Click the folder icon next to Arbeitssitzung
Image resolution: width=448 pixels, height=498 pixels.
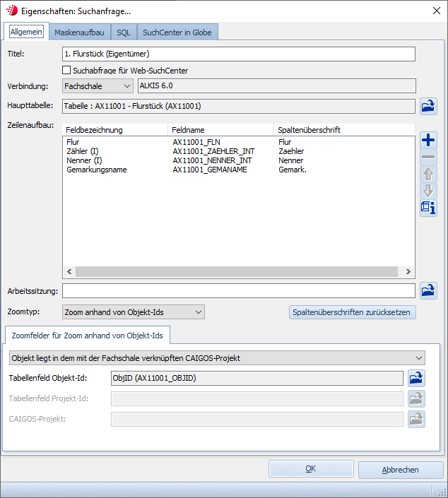pos(428,290)
